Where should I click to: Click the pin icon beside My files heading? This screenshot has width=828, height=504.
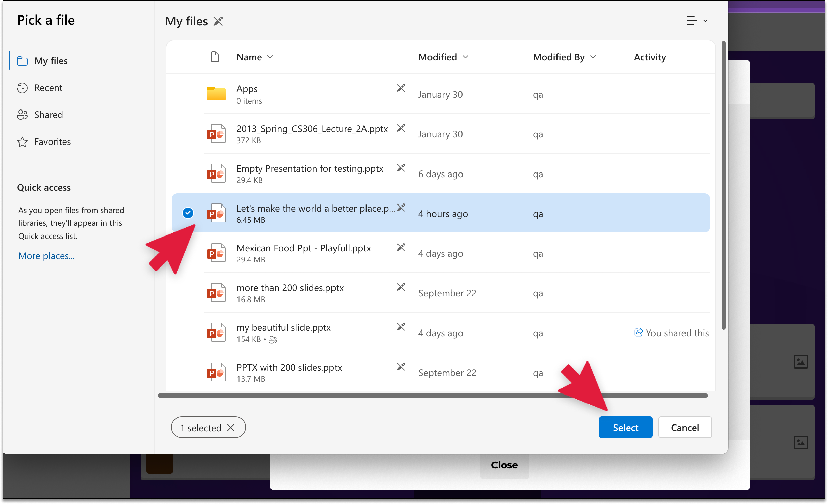click(218, 21)
